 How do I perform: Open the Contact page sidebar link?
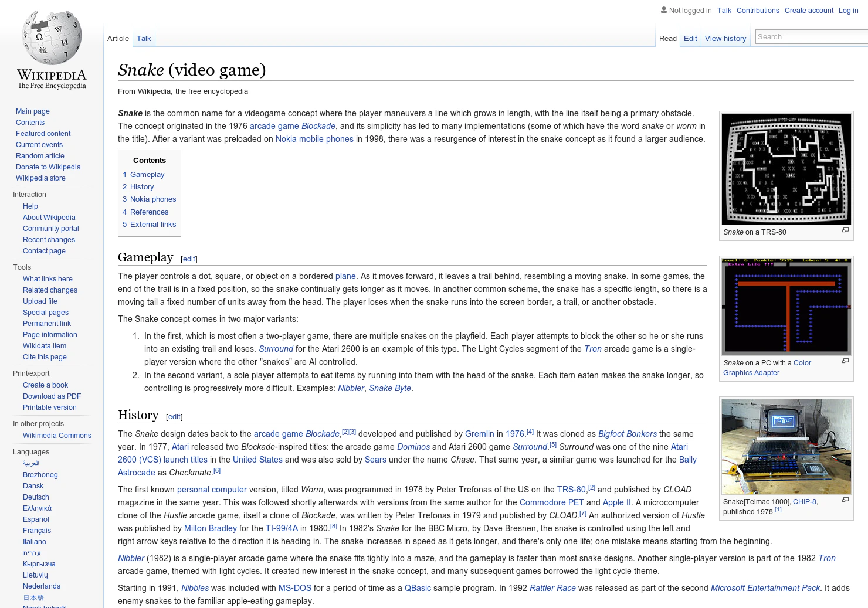(x=44, y=251)
